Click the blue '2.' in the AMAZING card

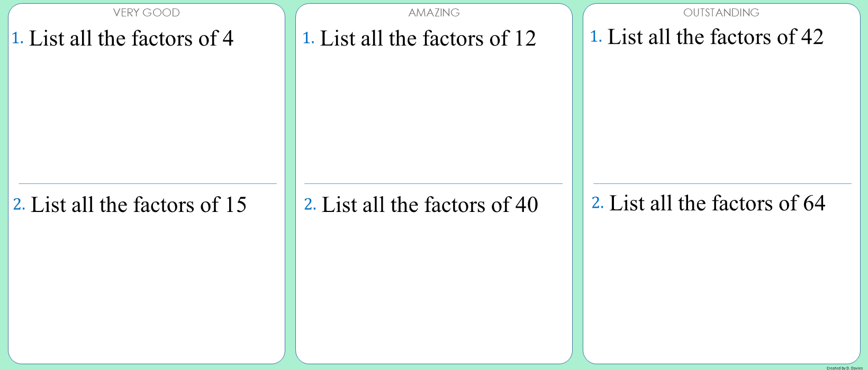click(x=310, y=204)
